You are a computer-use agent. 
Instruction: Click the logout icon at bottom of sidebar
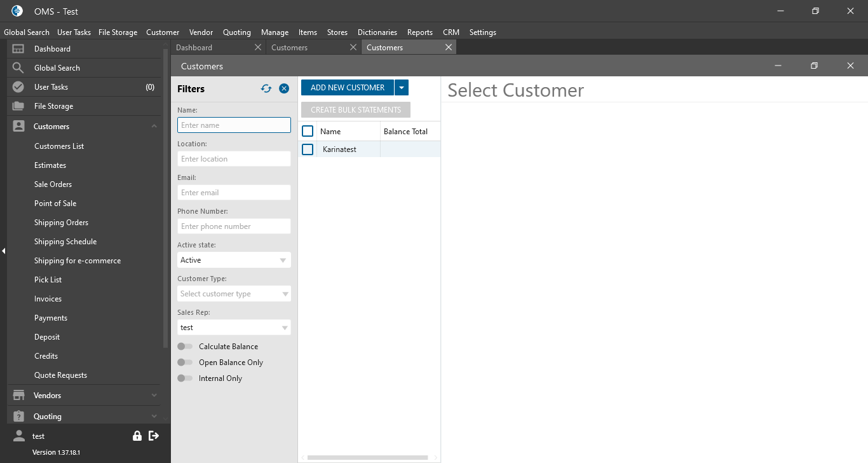click(x=154, y=436)
